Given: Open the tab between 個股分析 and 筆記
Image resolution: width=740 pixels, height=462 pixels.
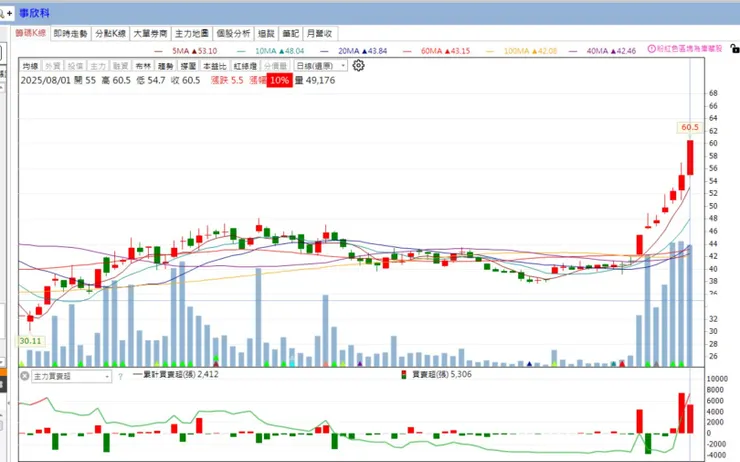Looking at the screenshot, I should pyautogui.click(x=266, y=34).
